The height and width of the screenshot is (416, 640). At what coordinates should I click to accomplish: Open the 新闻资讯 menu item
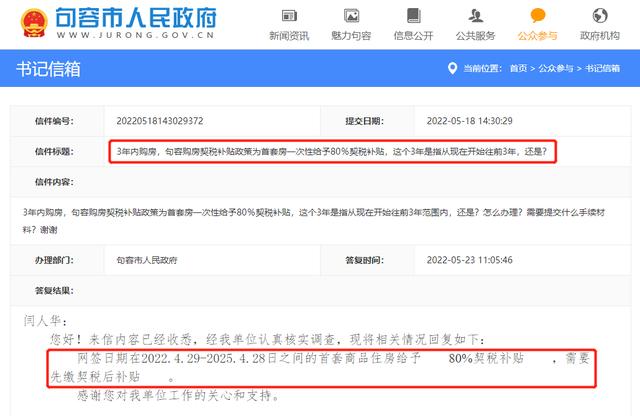pos(289,36)
